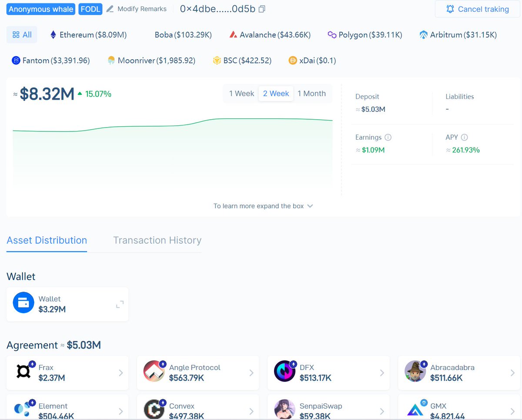Open Convex card chevron arrow
522x420 pixels.
pyautogui.click(x=251, y=411)
